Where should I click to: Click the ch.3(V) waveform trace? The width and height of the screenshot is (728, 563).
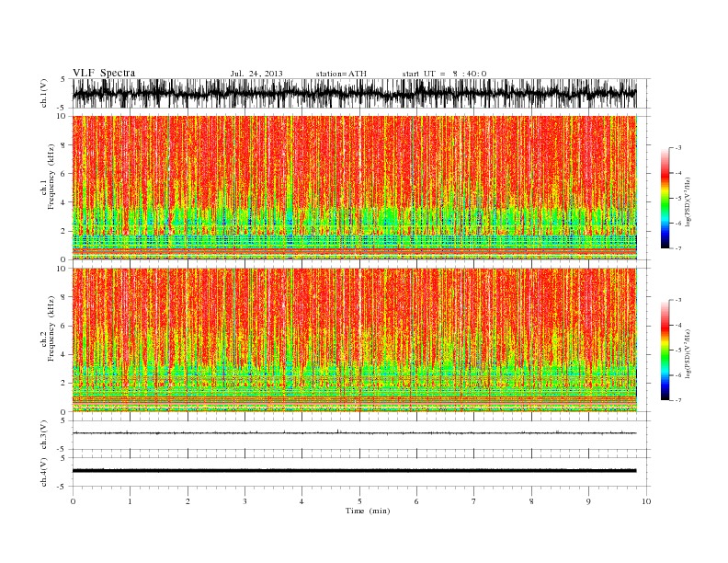pos(354,433)
